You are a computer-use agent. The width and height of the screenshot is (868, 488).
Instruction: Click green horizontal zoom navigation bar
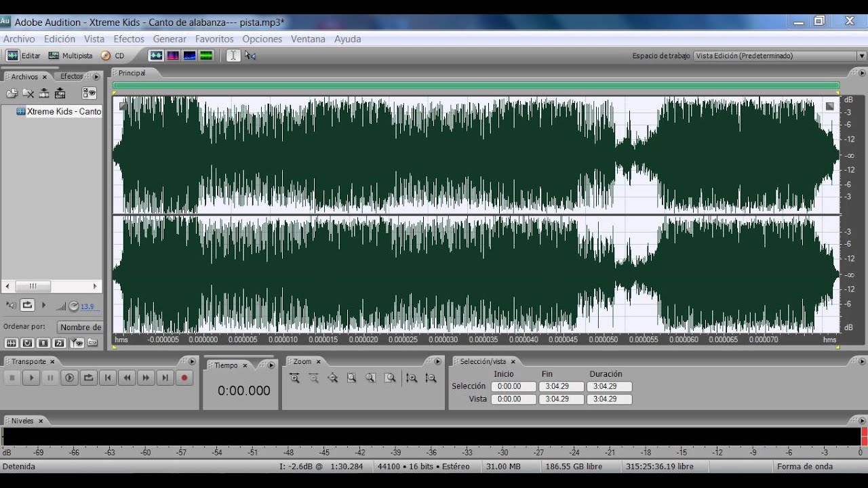pyautogui.click(x=476, y=85)
